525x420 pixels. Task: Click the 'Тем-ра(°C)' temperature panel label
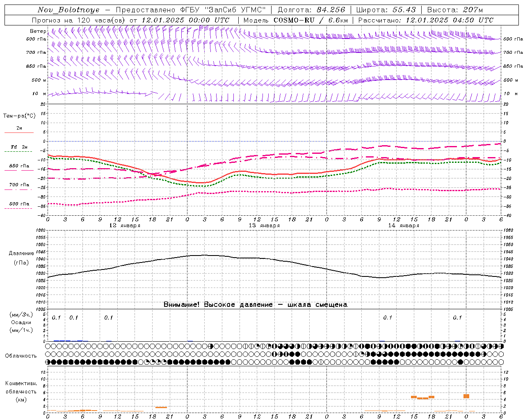click(19, 116)
